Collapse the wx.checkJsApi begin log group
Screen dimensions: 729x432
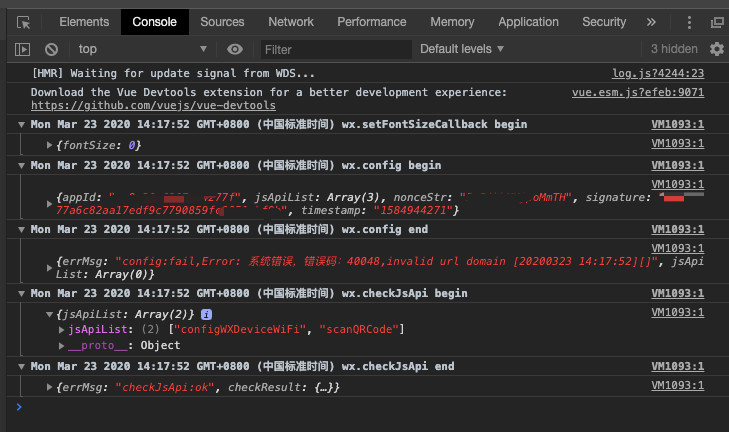point(21,294)
